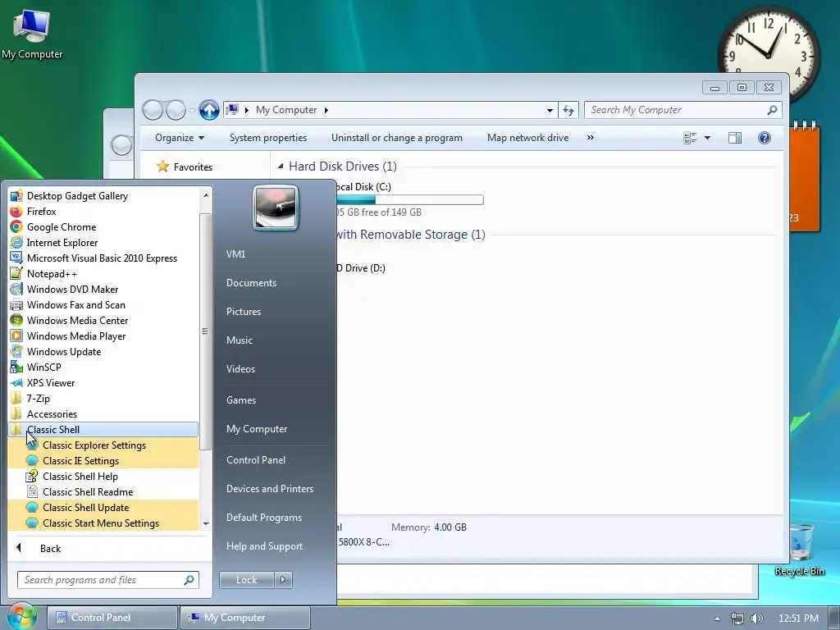Viewport: 840px width, 630px height.
Task: Start Microsoft Visual Basic 2010 Express
Action: (x=103, y=258)
